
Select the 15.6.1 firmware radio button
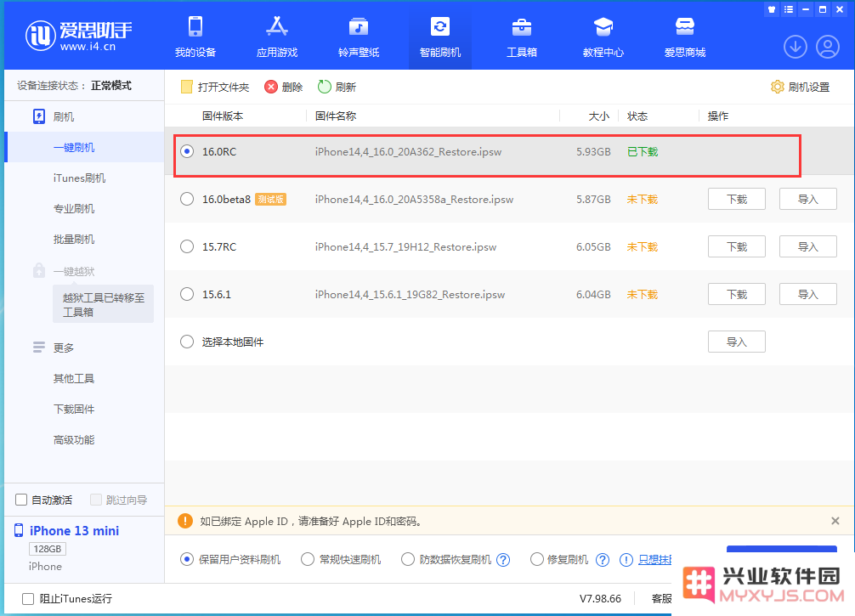[187, 294]
